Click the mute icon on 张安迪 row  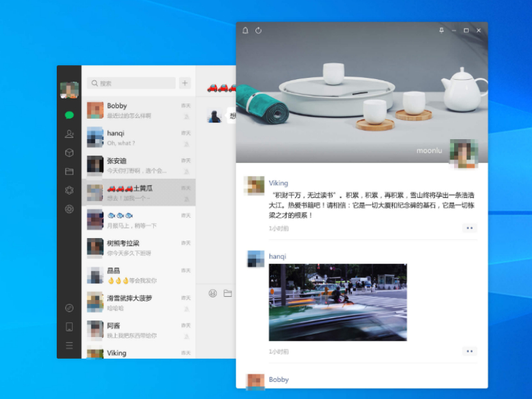(186, 171)
